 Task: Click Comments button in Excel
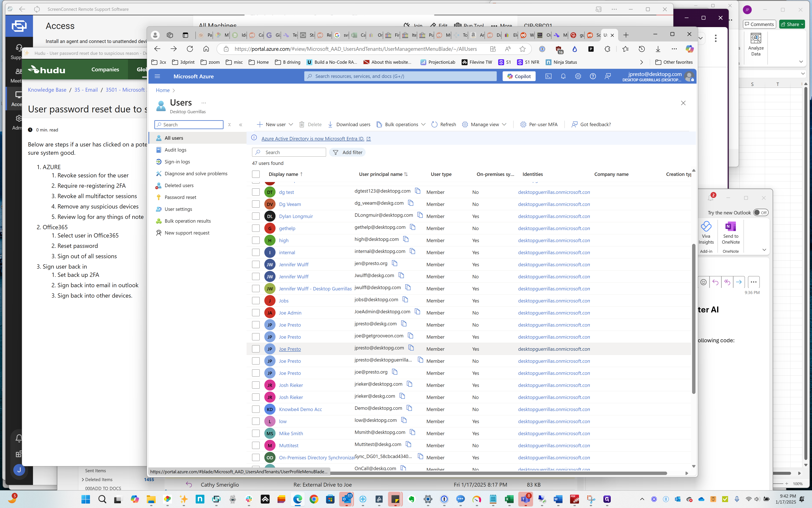(x=759, y=24)
